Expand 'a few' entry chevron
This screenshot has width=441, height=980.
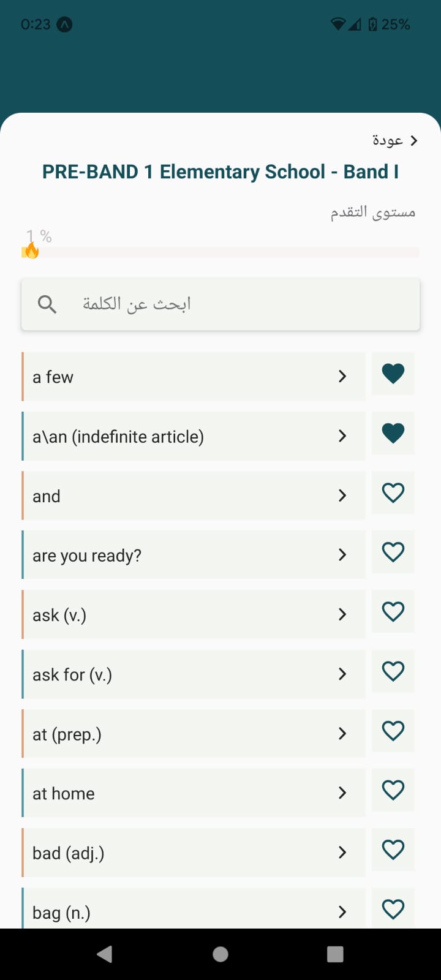coord(342,376)
